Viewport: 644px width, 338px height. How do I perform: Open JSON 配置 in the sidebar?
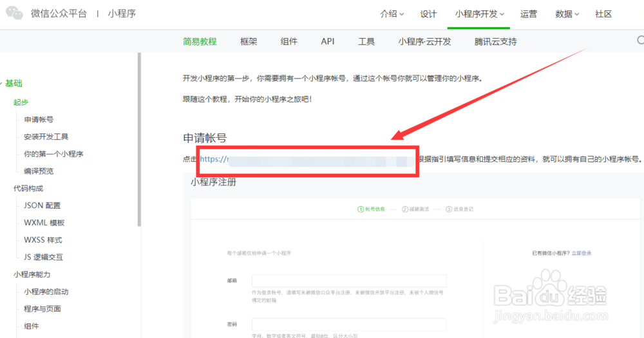tap(42, 205)
